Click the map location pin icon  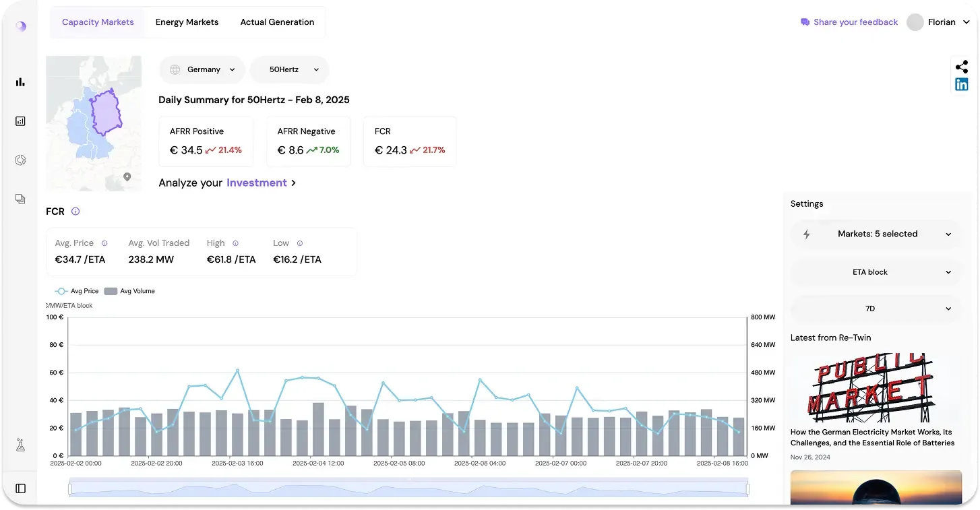[127, 177]
